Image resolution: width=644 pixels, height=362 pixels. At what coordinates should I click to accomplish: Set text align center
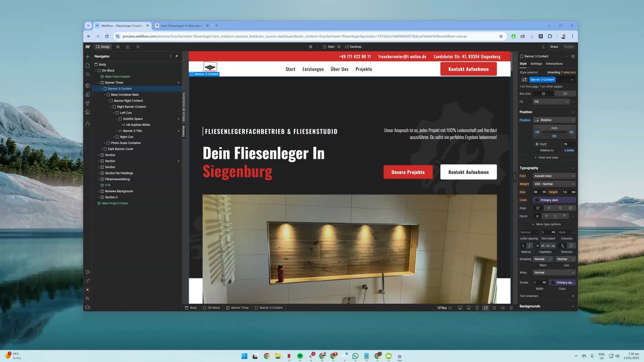point(548,208)
